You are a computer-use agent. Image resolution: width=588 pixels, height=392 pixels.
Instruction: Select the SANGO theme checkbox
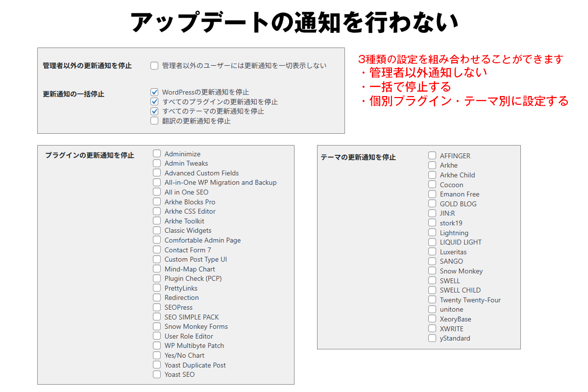[432, 261]
